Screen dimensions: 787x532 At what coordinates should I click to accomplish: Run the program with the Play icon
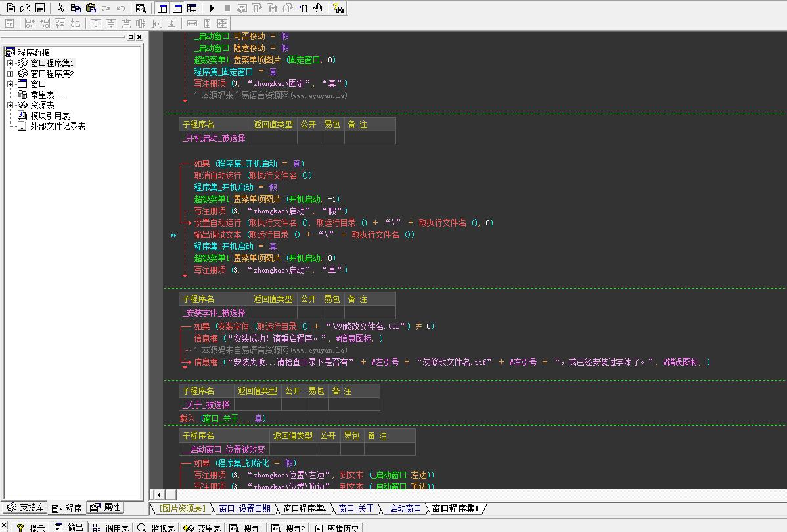tap(212, 8)
